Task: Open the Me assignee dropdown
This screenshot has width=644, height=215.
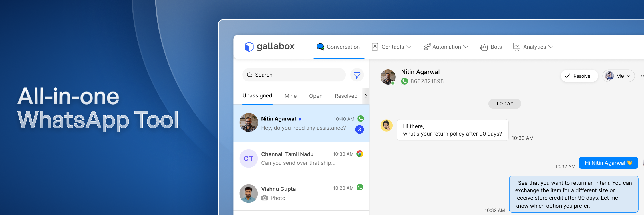Action: 619,76
